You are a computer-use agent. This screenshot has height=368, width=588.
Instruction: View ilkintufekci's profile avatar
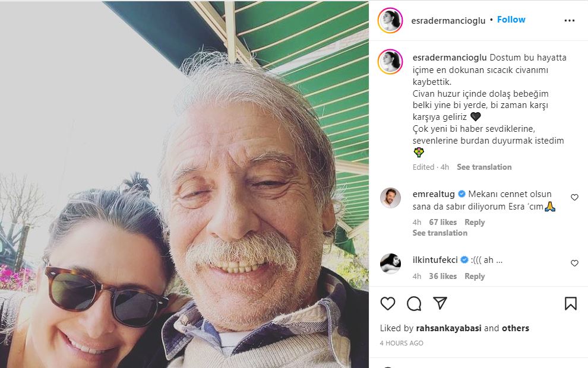[390, 264]
